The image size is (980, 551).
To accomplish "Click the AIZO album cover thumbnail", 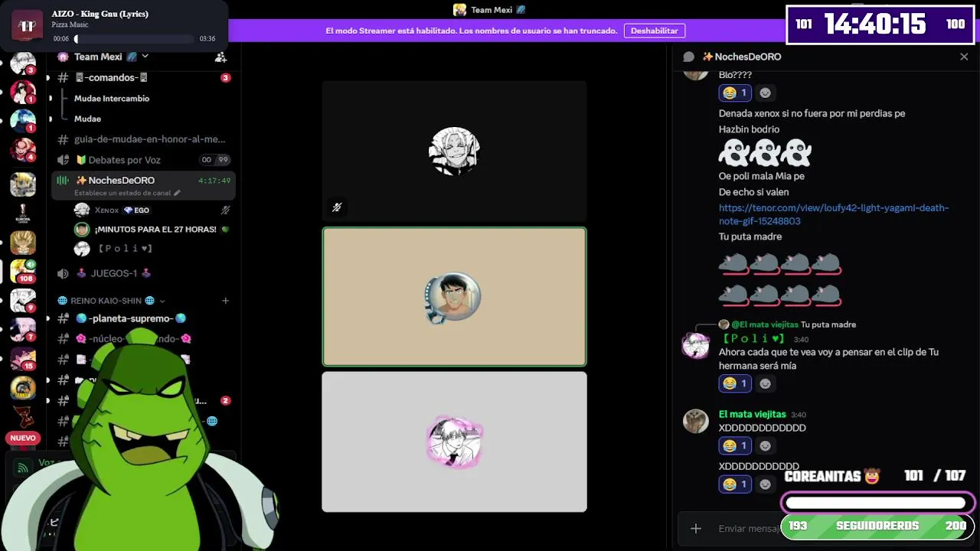I will tap(28, 25).
